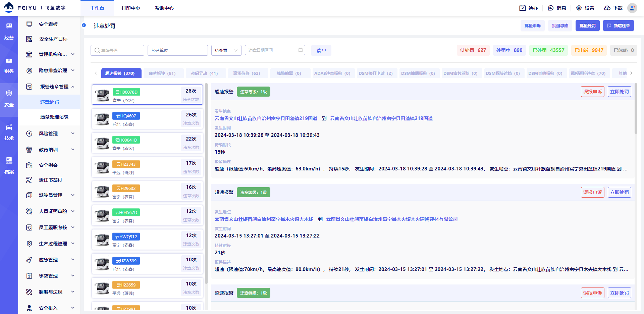Viewport: 644px width, 314px height.
Task: Click the 清空 clear filters button
Action: [321, 50]
